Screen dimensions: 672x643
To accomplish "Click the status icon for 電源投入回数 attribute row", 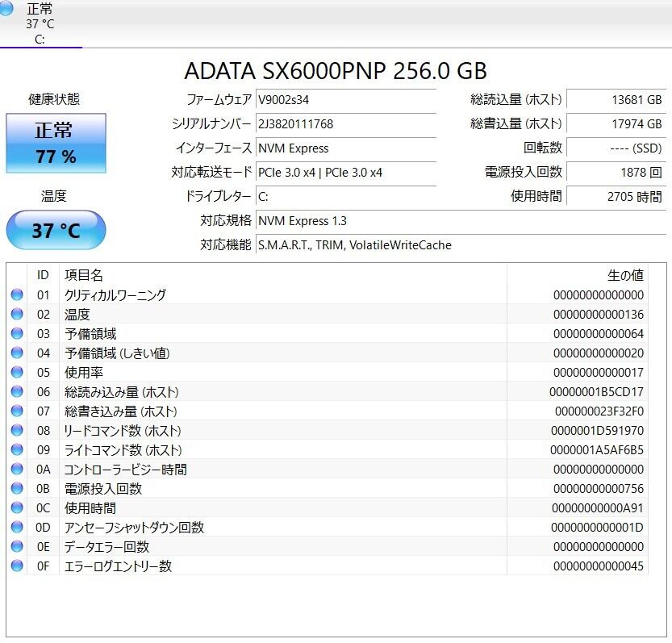I will click(17, 489).
